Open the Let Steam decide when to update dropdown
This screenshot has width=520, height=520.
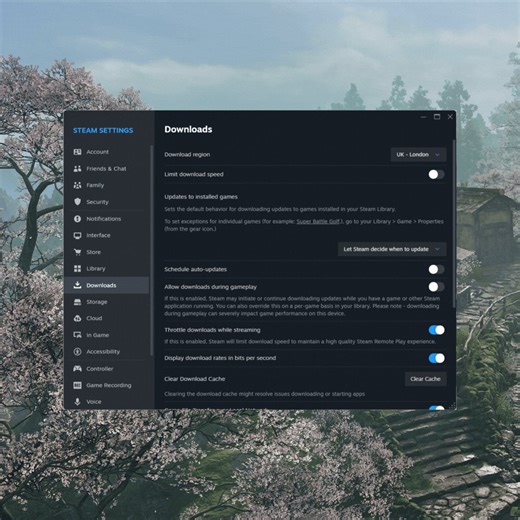pos(392,249)
